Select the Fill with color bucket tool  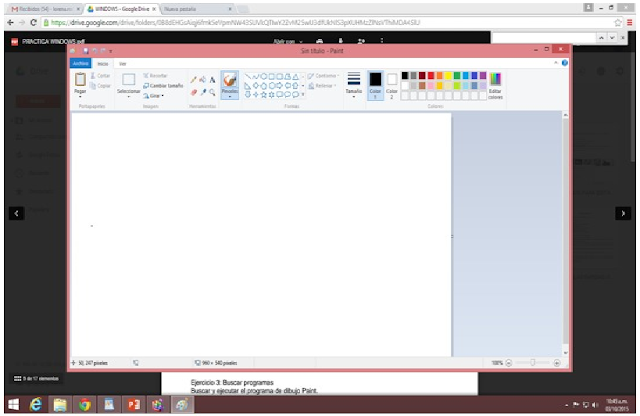pos(203,80)
